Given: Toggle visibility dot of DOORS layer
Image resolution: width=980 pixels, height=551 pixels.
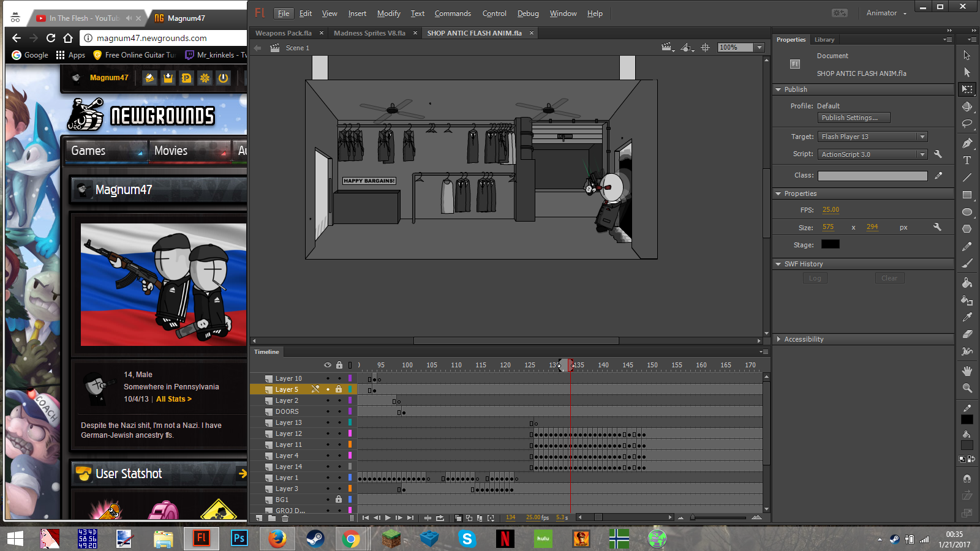Looking at the screenshot, I should tap(328, 411).
